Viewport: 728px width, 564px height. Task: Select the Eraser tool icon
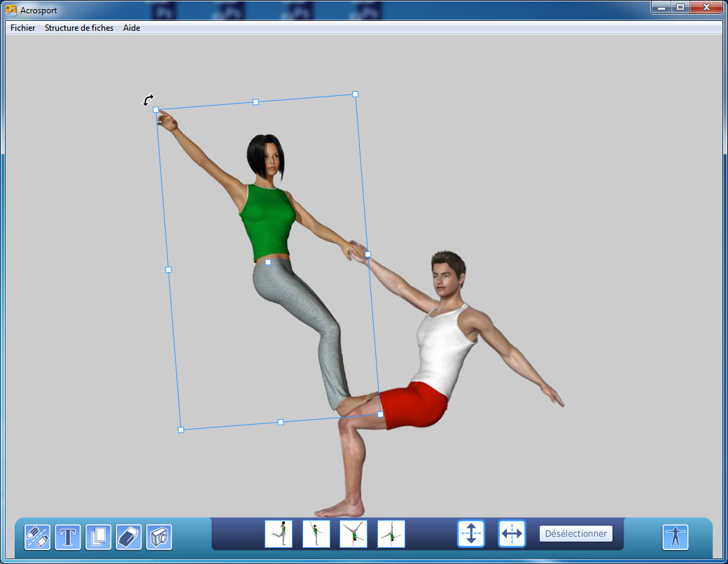click(129, 537)
